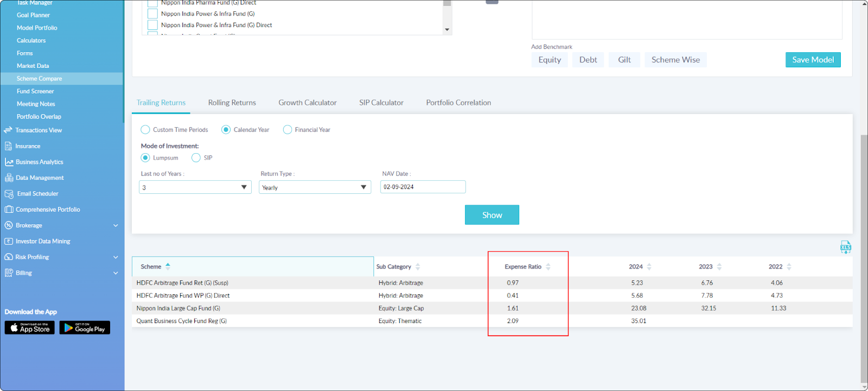Image resolution: width=868 pixels, height=391 pixels.
Task: Sort by 2024 returns column arrows
Action: click(649, 267)
